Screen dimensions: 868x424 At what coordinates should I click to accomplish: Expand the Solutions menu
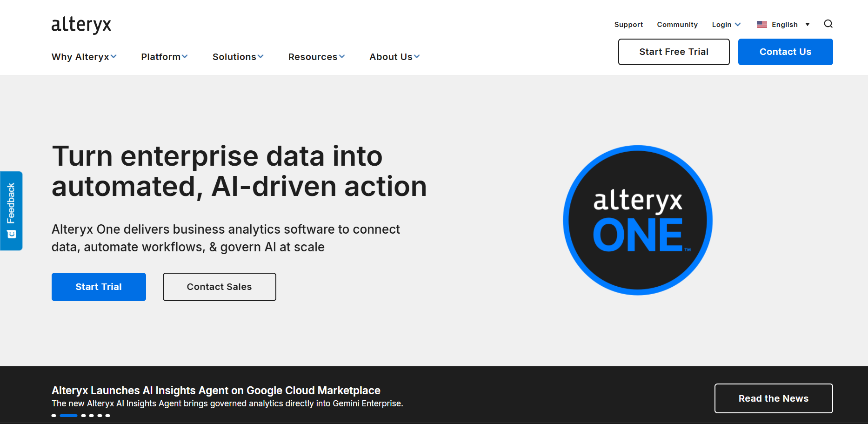tap(238, 57)
